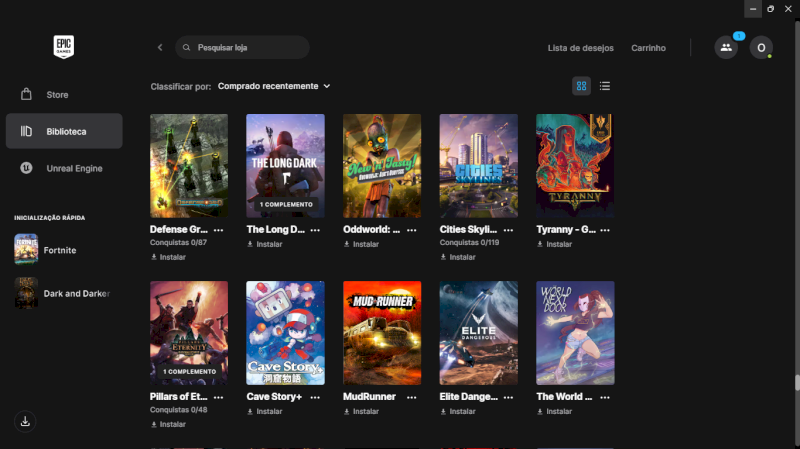Viewport: 800px width, 449px height.
Task: Open Elite Dangerous cover thumbnail
Action: point(479,333)
